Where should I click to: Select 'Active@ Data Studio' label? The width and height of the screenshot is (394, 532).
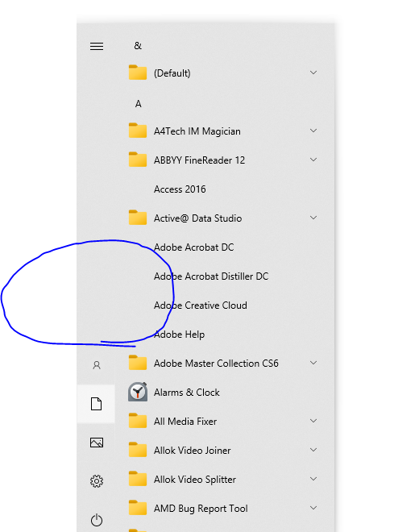click(197, 218)
